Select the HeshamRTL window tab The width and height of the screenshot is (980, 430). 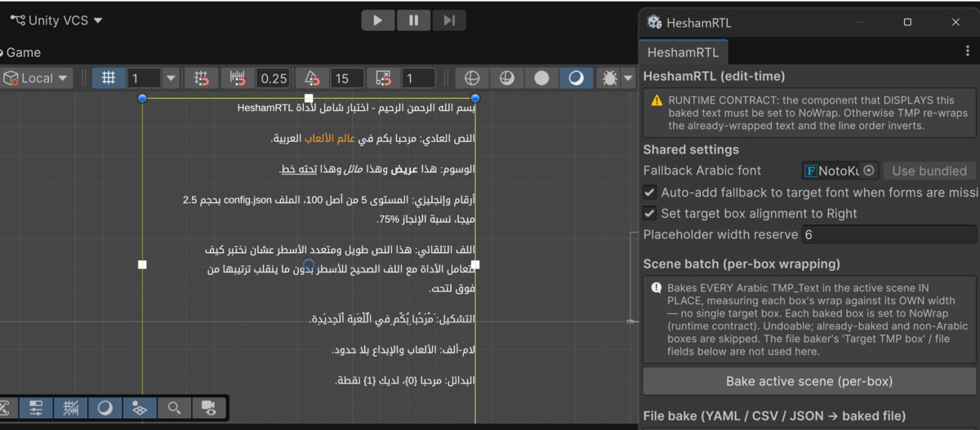click(683, 52)
